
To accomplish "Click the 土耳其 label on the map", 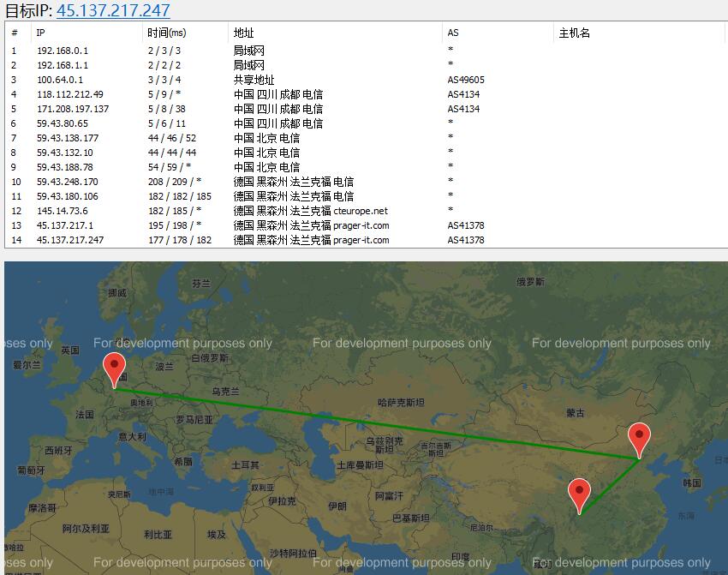I will point(245,465).
